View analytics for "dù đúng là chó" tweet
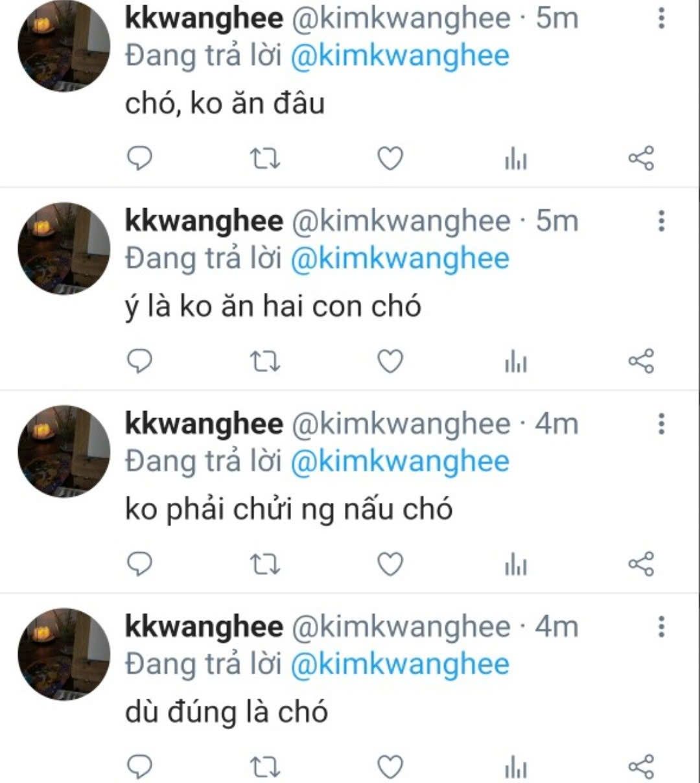The height and width of the screenshot is (783, 700). tap(516, 768)
